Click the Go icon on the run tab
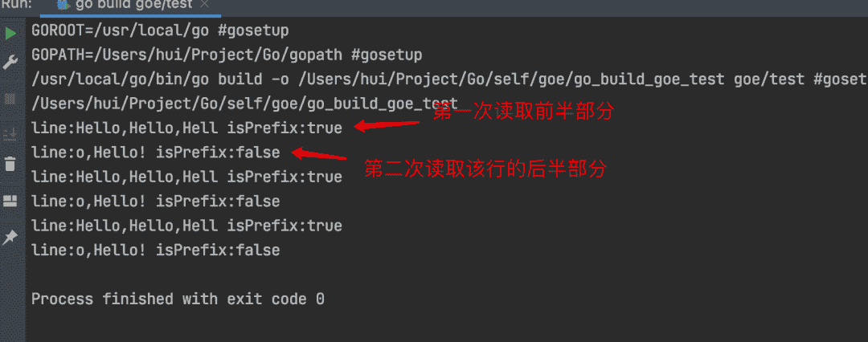 [63, 6]
